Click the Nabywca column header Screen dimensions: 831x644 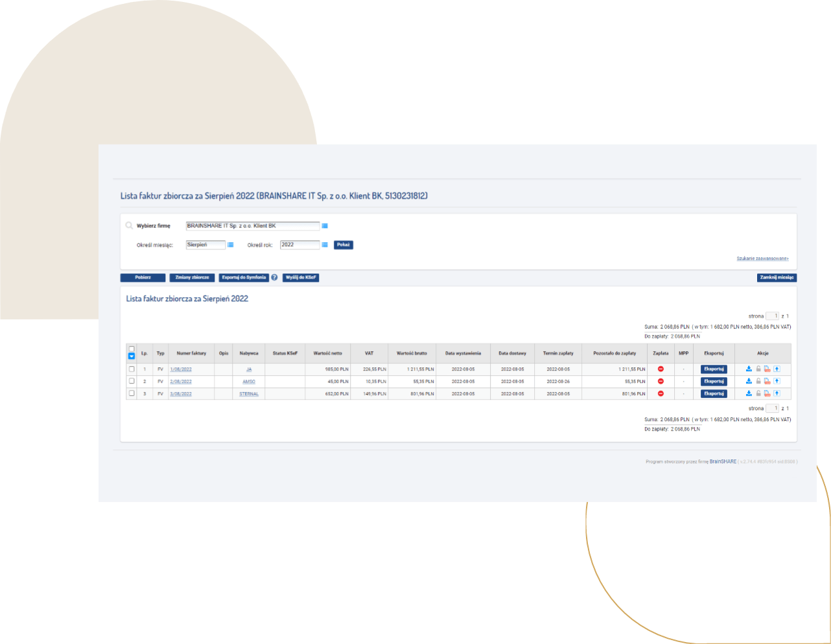click(x=249, y=353)
